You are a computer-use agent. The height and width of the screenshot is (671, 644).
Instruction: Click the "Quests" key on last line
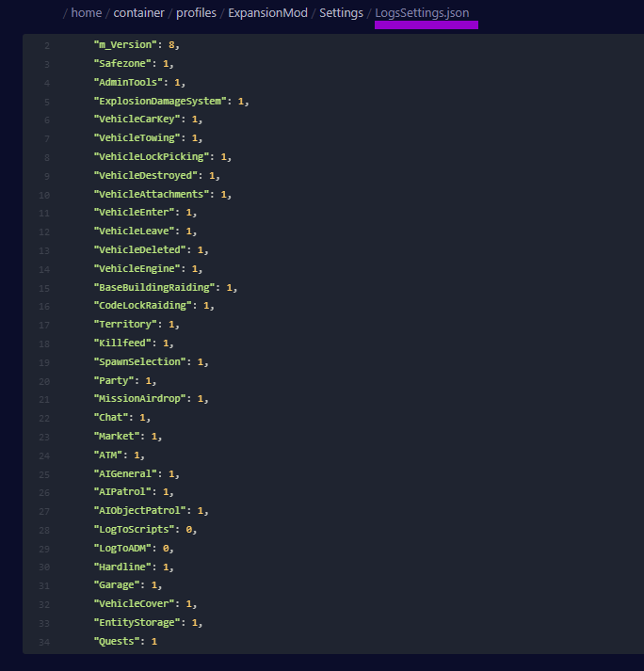[x=119, y=641]
